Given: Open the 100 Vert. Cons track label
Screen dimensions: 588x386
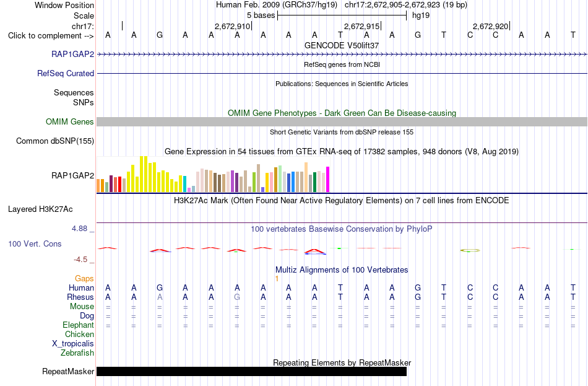Looking at the screenshot, I should click(35, 243).
